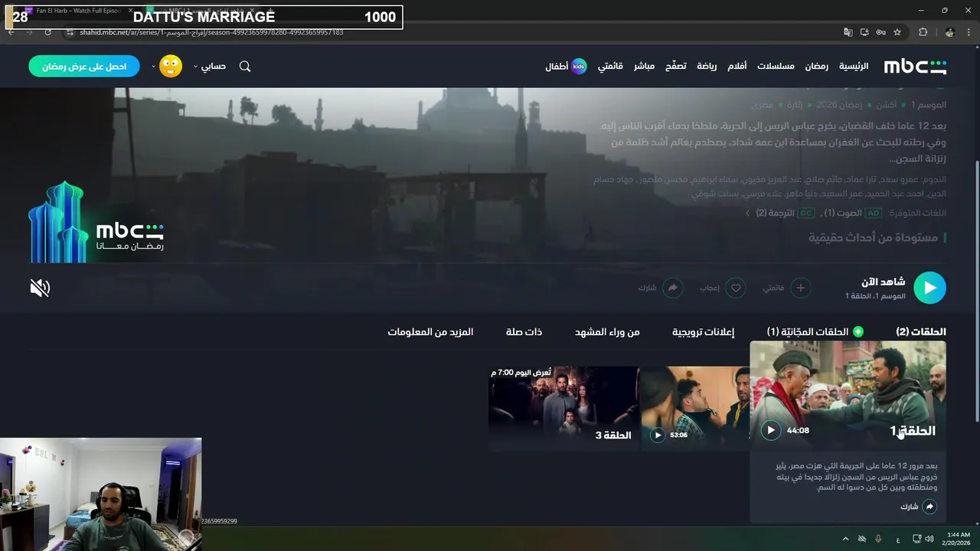Open the المزيد من المعلومات tab
980x551 pixels.
coord(430,332)
